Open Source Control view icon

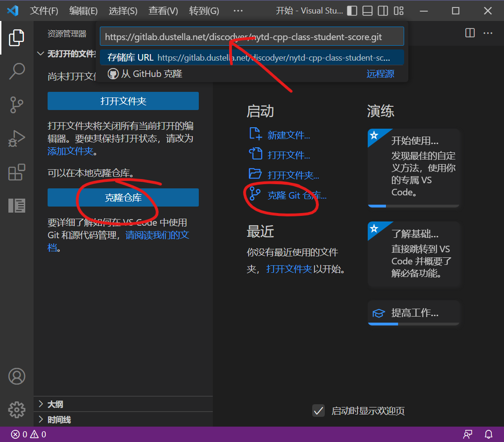click(16, 105)
